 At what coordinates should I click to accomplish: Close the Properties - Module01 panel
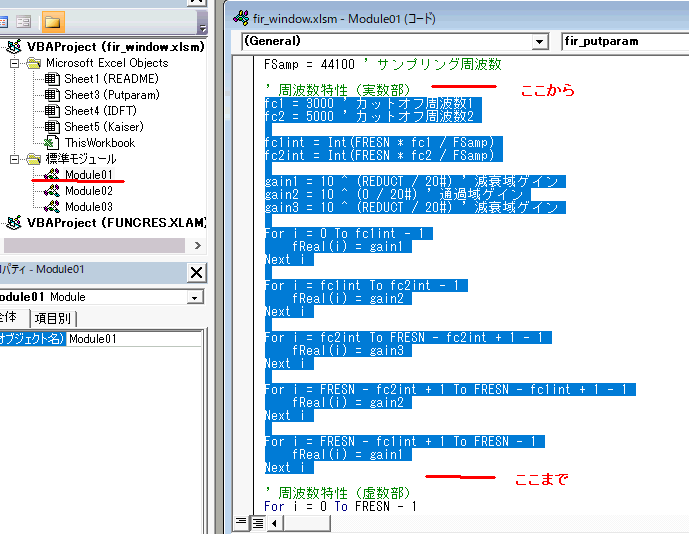point(196,272)
